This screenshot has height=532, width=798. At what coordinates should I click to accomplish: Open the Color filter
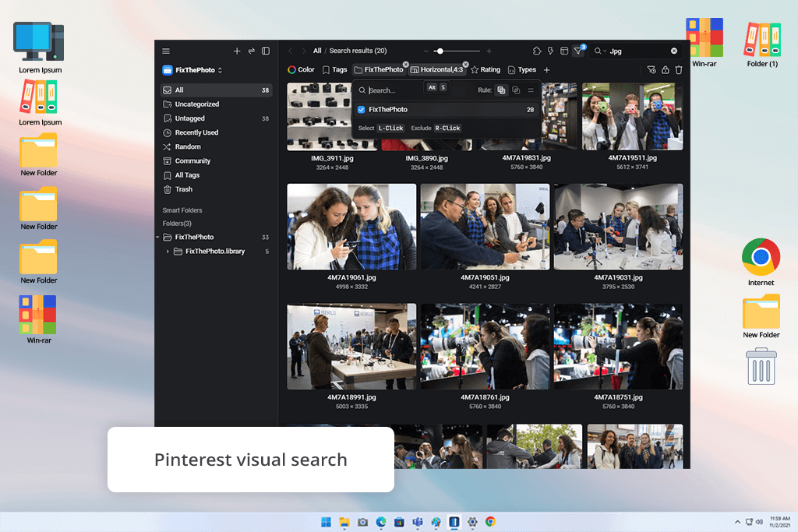tap(302, 69)
